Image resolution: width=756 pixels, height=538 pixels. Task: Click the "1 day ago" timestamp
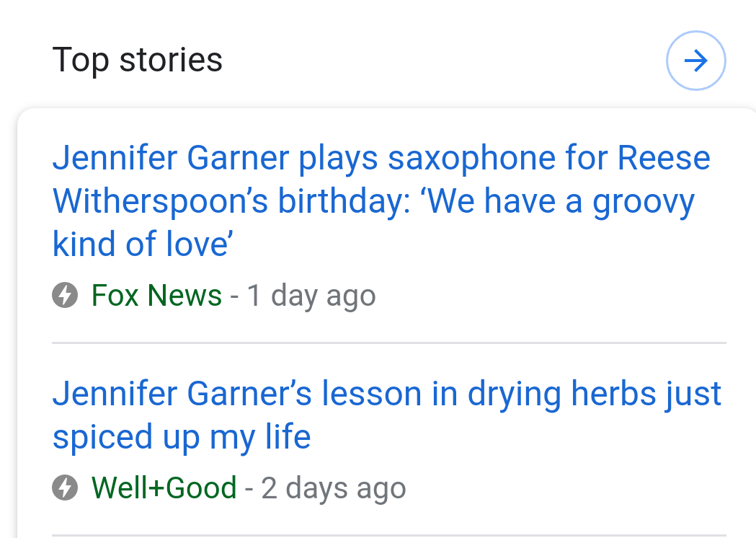[x=311, y=296]
